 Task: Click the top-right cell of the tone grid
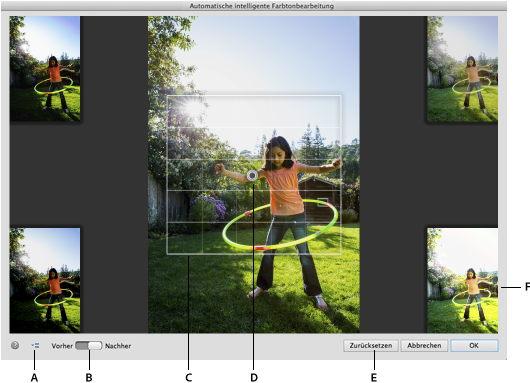323,112
